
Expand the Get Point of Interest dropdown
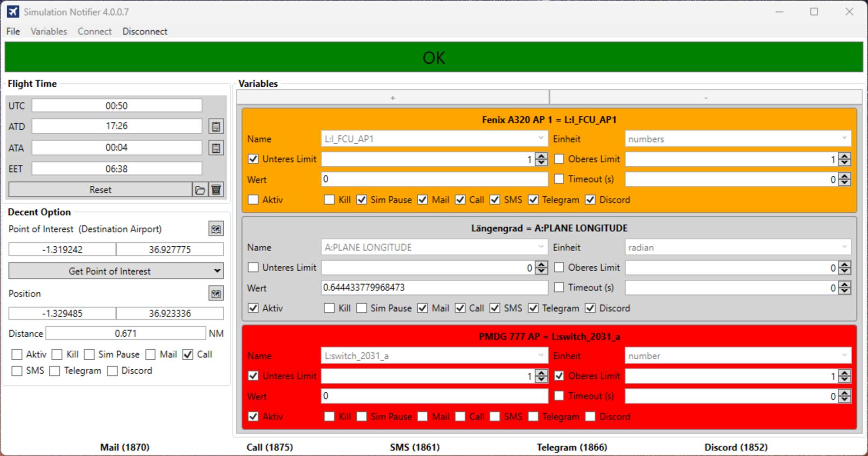tap(217, 271)
